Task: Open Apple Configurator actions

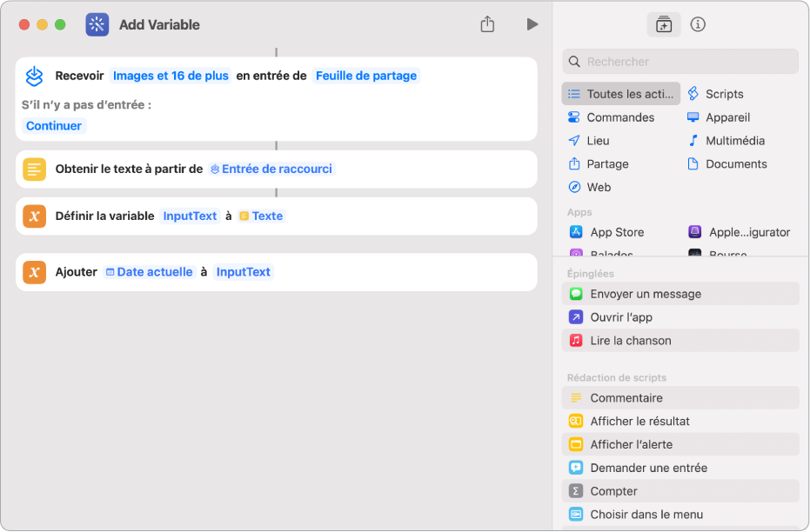Action: [x=740, y=232]
